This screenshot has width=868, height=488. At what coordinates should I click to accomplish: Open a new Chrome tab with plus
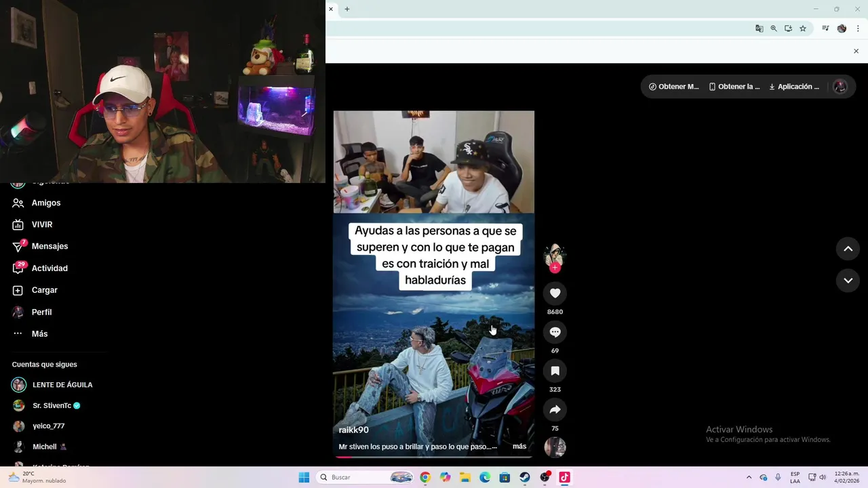[347, 9]
